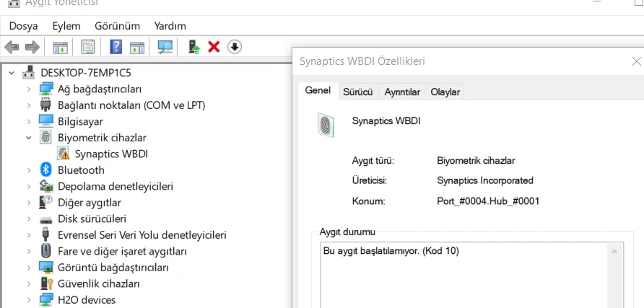Expand Evrensel Seri Veri Yolu denetleyicileri

coord(29,235)
